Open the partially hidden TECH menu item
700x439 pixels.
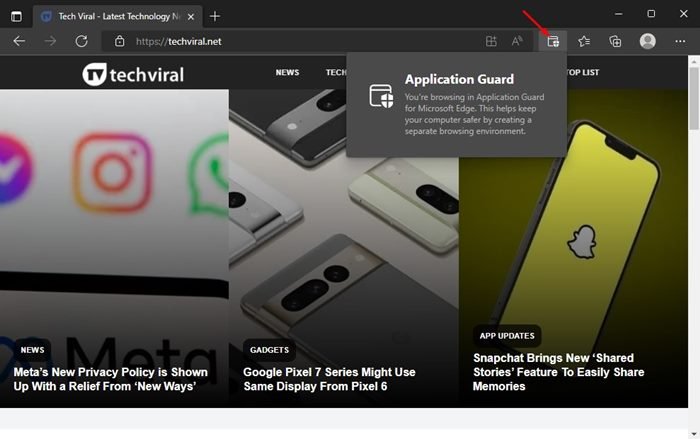coord(336,72)
